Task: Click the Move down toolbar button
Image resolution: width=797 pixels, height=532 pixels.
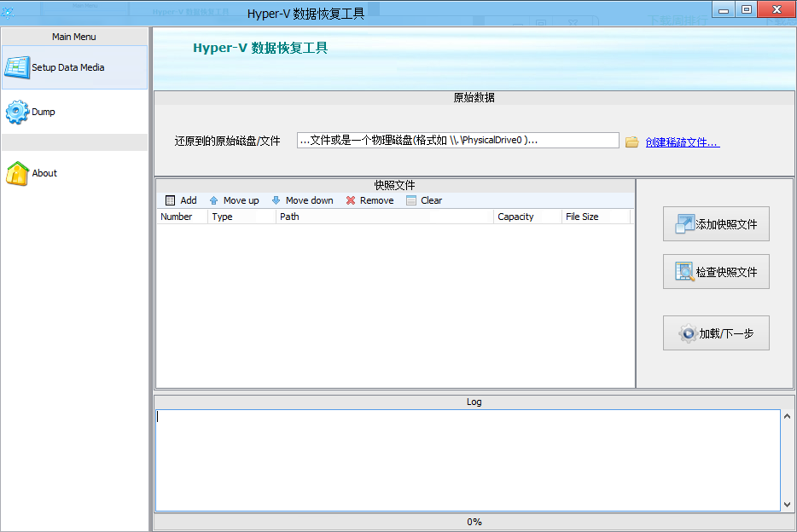Action: (x=303, y=200)
